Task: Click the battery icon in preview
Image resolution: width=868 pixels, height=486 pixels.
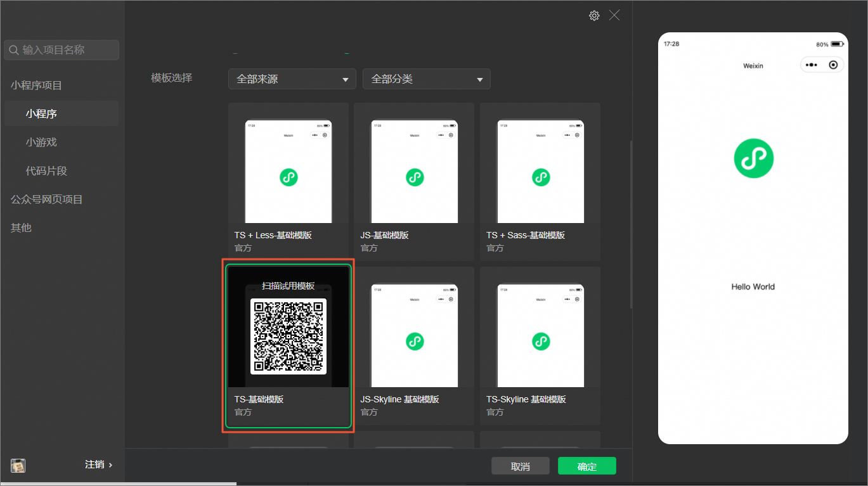Action: click(838, 44)
